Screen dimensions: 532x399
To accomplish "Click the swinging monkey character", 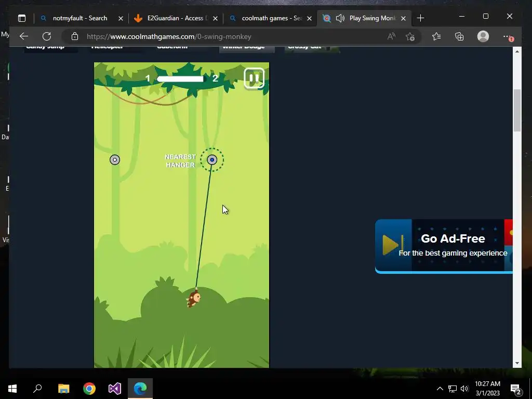I will click(x=194, y=299).
